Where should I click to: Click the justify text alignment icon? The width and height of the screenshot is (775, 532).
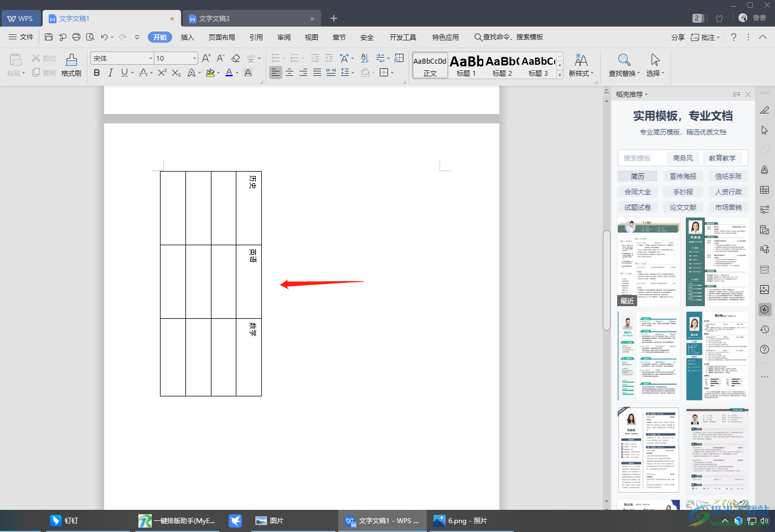(317, 73)
